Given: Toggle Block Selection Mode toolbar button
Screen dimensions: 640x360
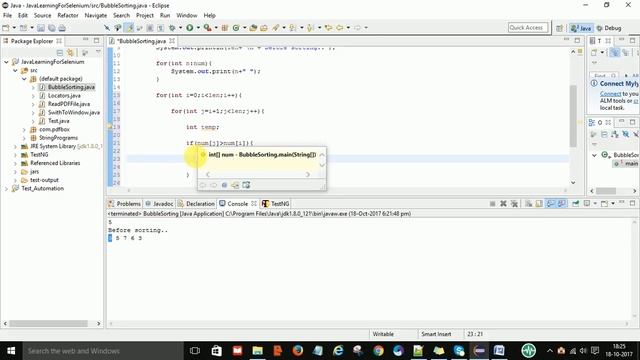Looking at the screenshot, I should pos(150,28).
